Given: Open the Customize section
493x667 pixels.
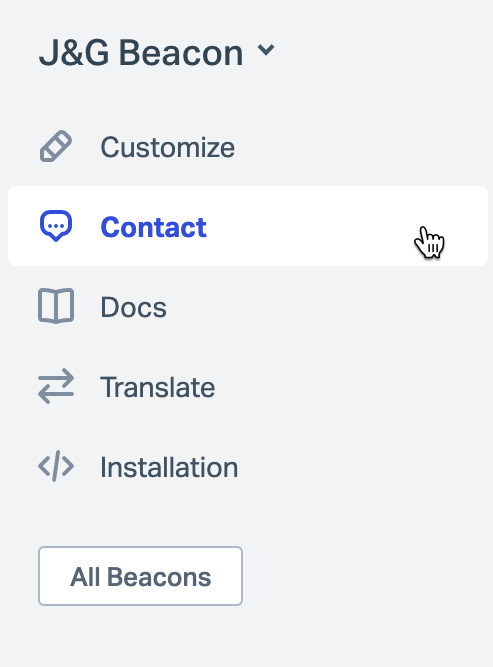Looking at the screenshot, I should [248, 146].
